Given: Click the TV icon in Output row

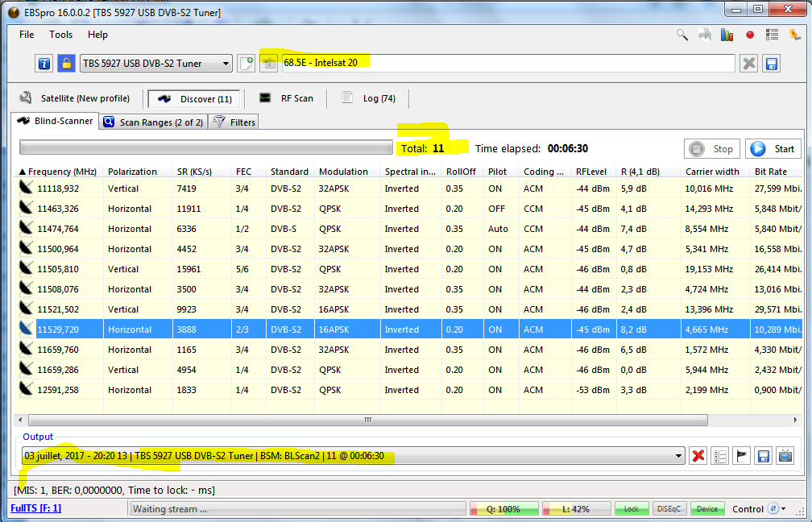Looking at the screenshot, I should tap(785, 456).
